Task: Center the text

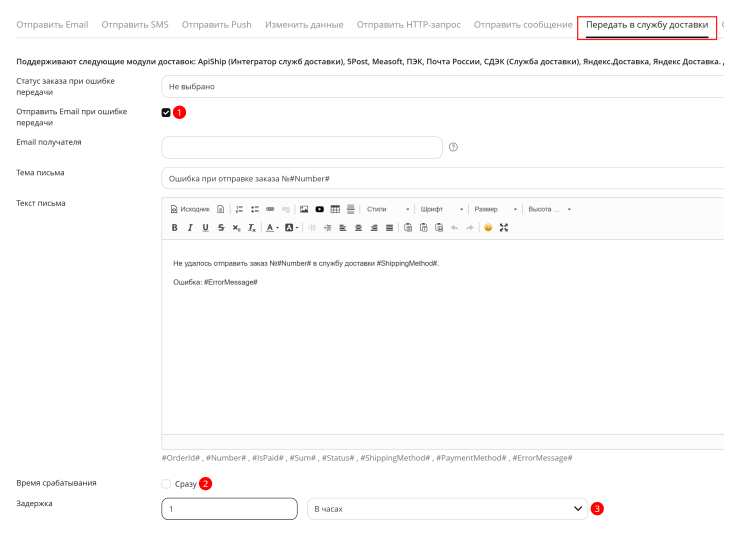Action: click(359, 227)
